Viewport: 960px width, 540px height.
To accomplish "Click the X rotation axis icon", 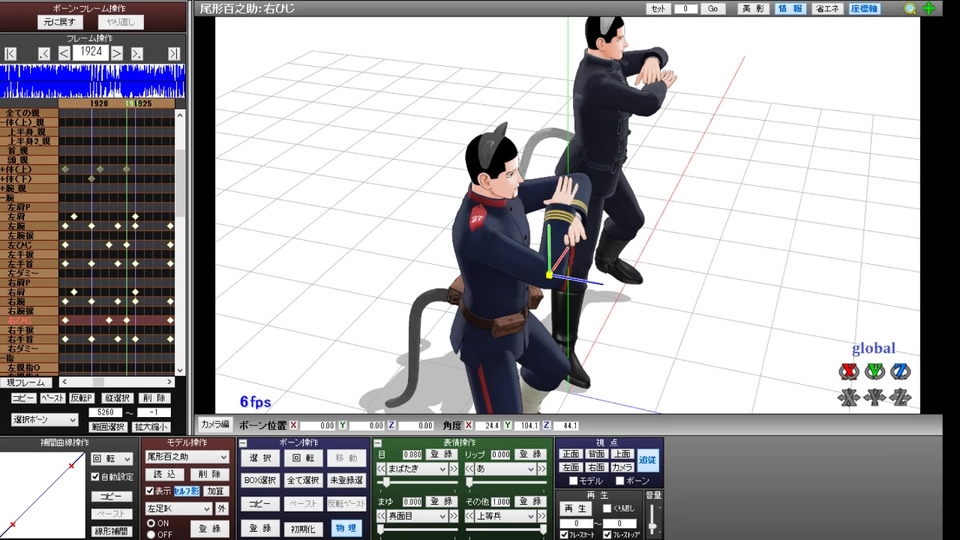I will coord(849,372).
